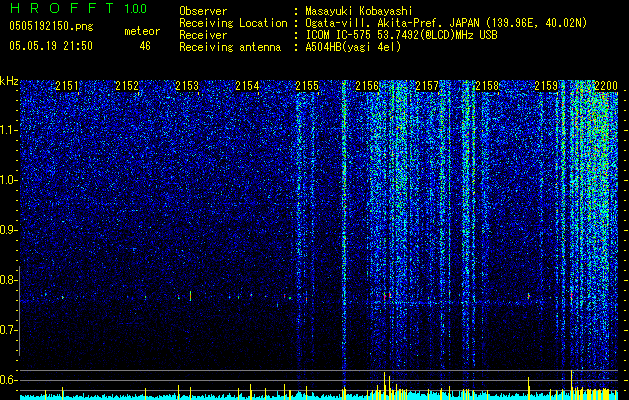Click the 0.6 kHz frequency axis label
The width and height of the screenshot is (629, 400).
pyautogui.click(x=9, y=380)
